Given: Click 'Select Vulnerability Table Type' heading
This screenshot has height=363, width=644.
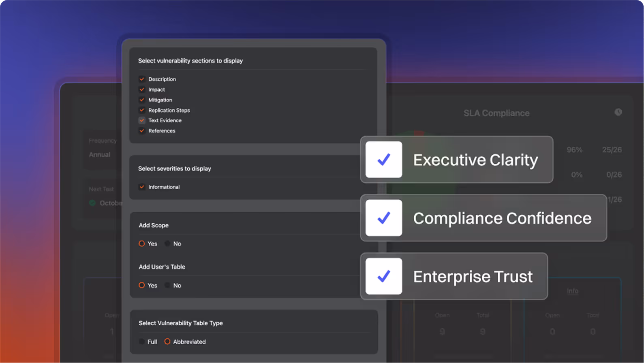Looking at the screenshot, I should 181,323.
